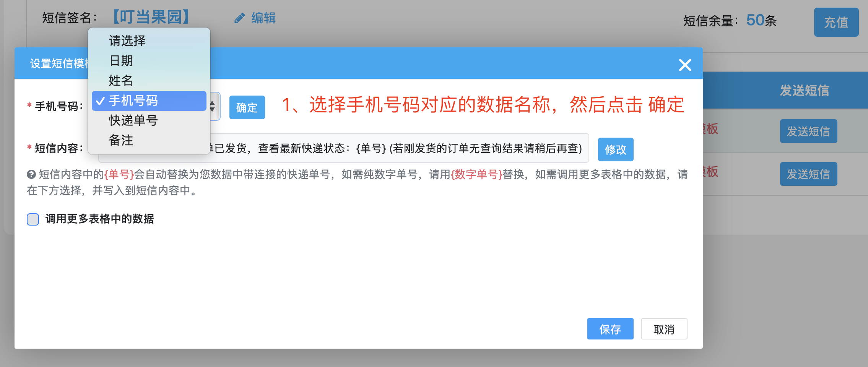Click the help question mark icon
868x367 pixels.
tap(31, 175)
